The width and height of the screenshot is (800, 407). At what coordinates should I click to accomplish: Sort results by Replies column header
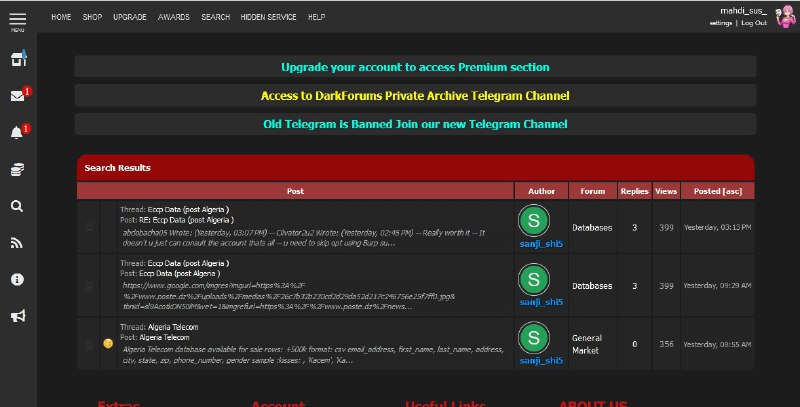click(x=634, y=191)
